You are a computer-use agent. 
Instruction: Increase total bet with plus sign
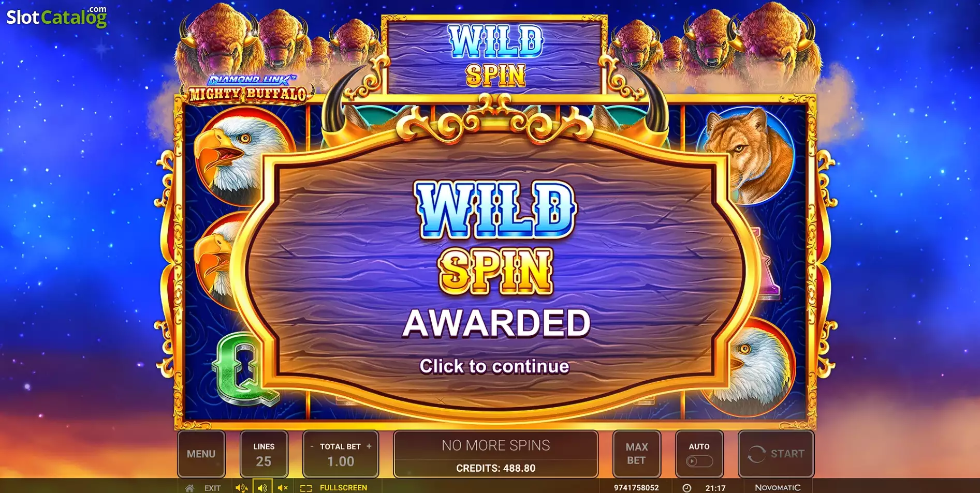369,446
